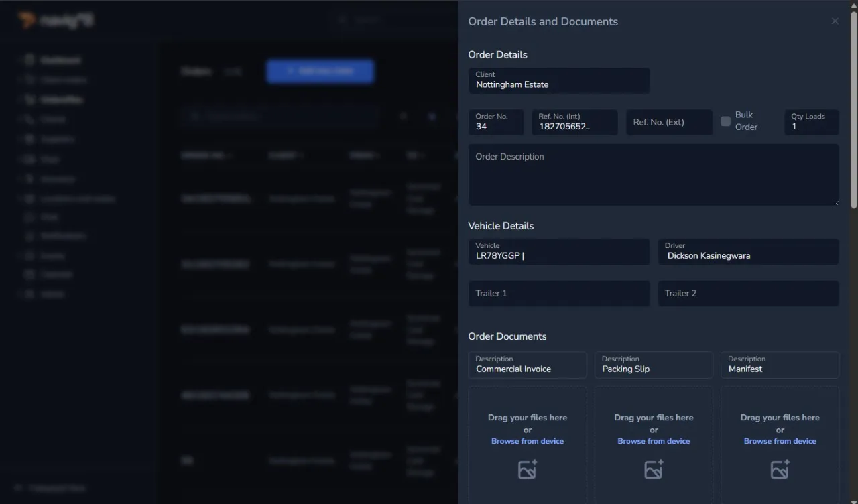Click the image upload icon under Manifest
The width and height of the screenshot is (858, 504).
click(780, 469)
